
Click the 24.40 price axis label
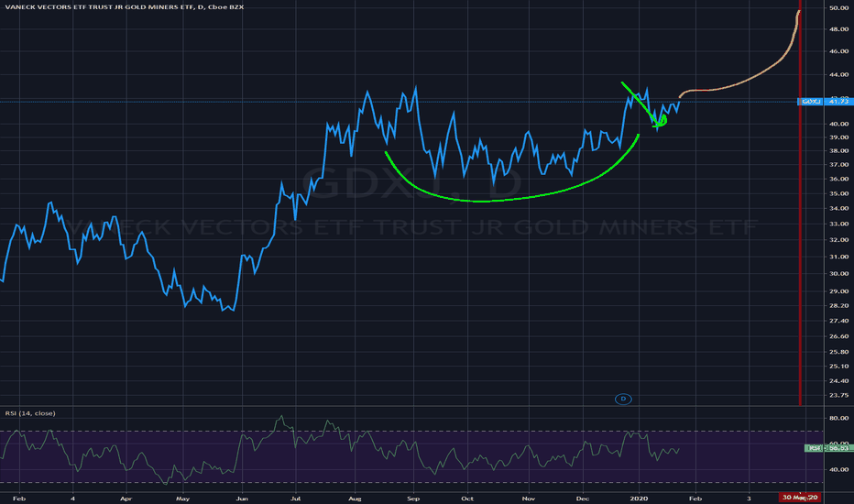coord(838,381)
